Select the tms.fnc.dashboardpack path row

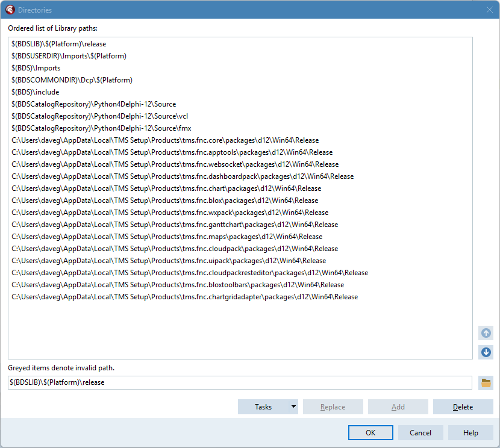pos(240,176)
